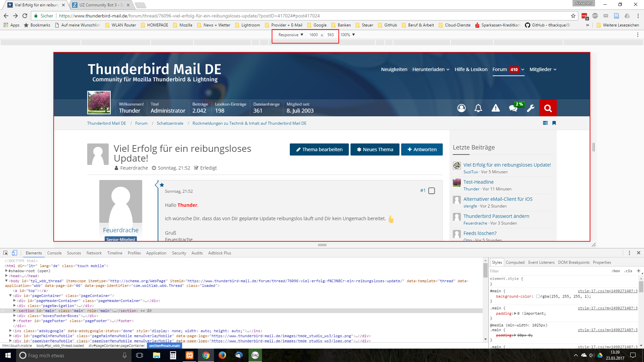644x362 pixels.
Task: Open the user profile circle icon
Action: click(x=462, y=108)
